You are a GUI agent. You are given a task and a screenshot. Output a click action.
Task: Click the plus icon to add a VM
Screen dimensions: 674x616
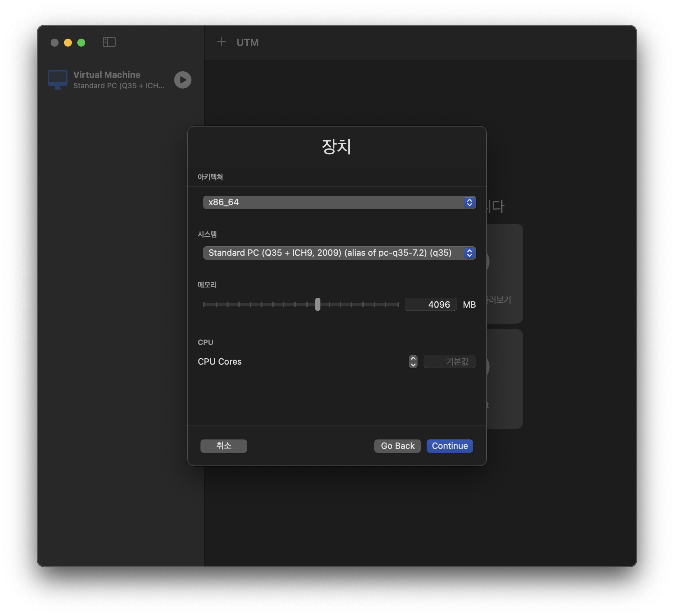(x=221, y=42)
